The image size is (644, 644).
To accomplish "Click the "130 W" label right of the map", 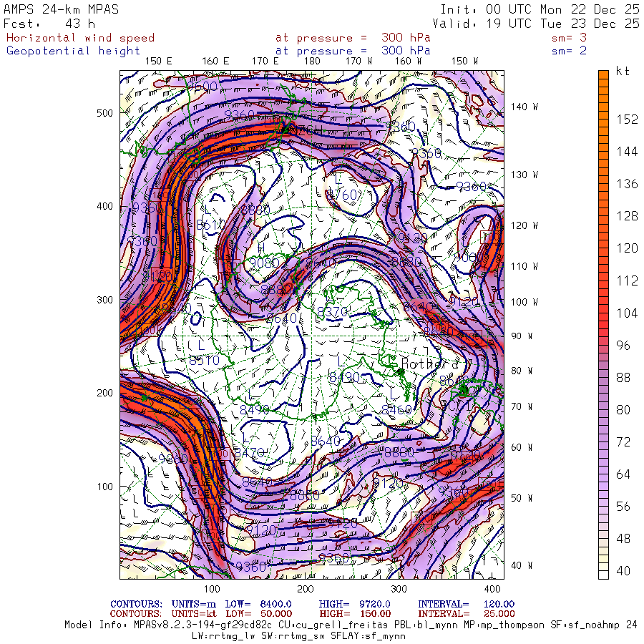I will coord(525,175).
